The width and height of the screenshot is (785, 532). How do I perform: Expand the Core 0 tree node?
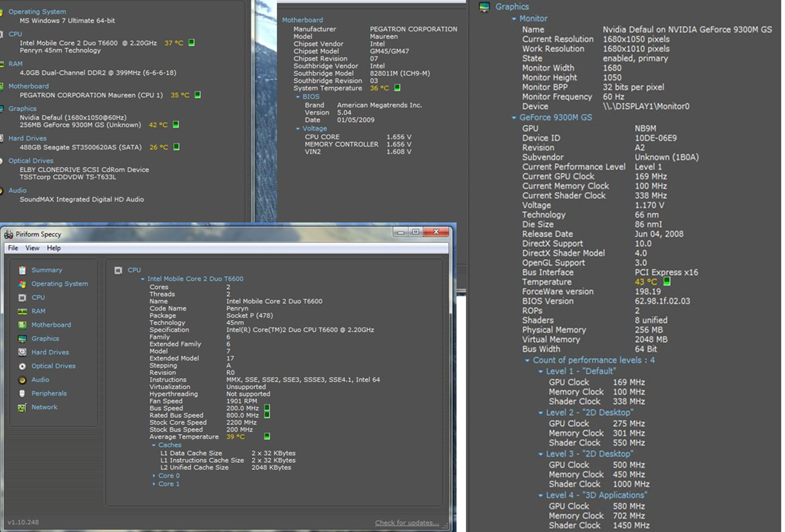154,476
